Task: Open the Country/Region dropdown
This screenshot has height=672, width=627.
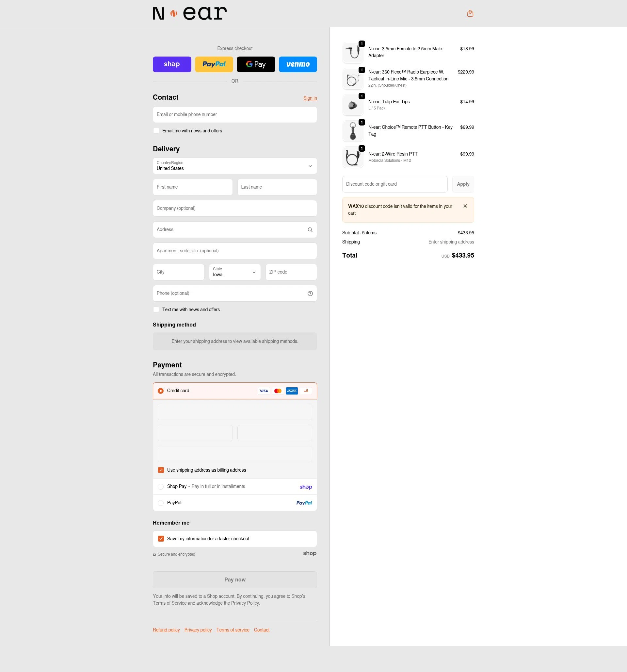Action: tap(234, 166)
